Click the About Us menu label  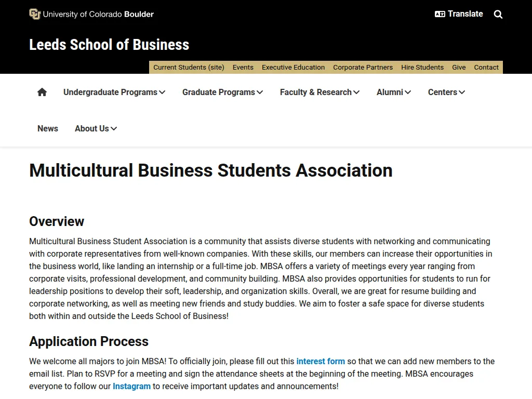(x=92, y=129)
